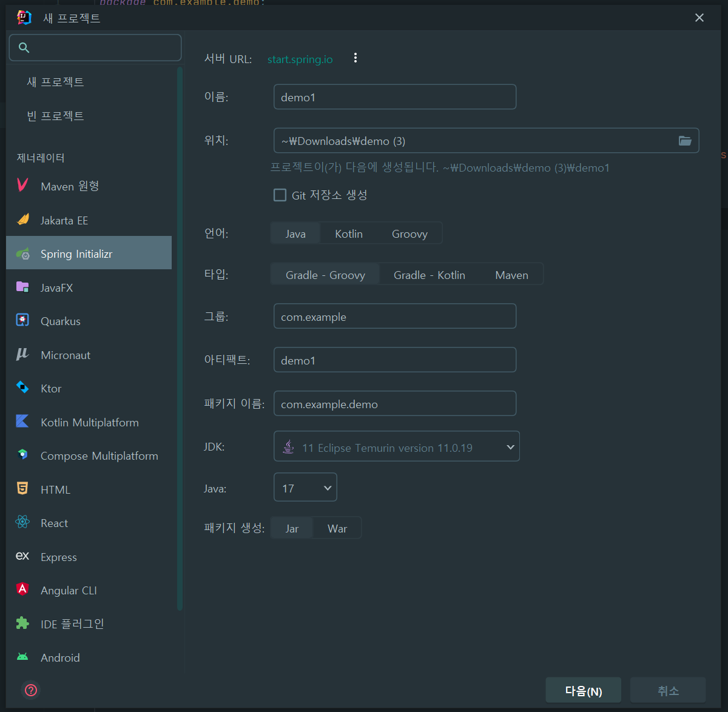Select the Kotlin Multiplatform entry
The height and width of the screenshot is (712, 728).
89,422
